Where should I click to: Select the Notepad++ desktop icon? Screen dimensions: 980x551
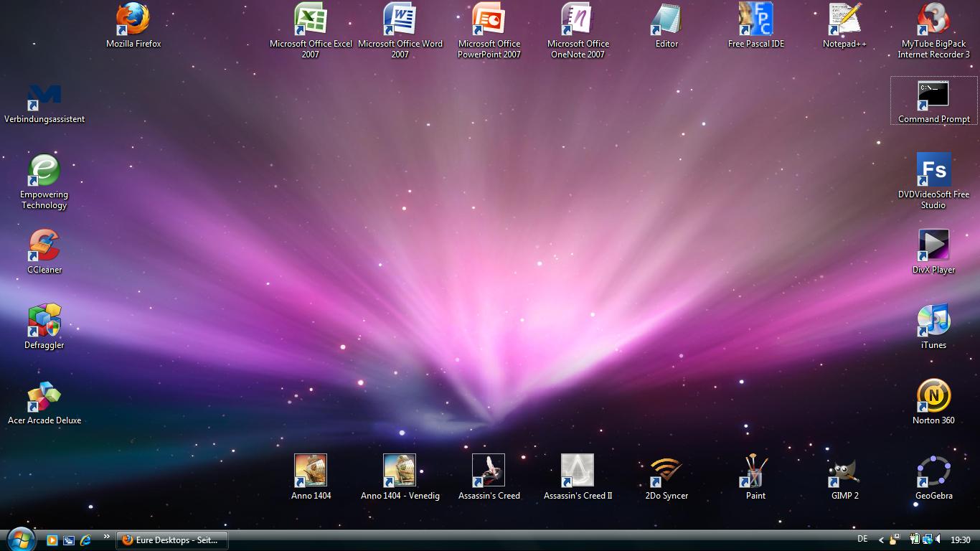844,26
